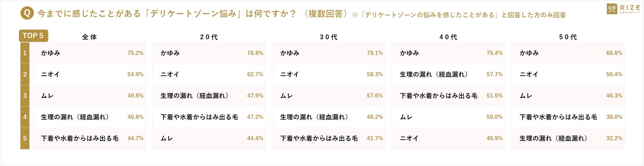Click the 32.2% value in 50代 column
The image size is (644, 166).
pyautogui.click(x=614, y=138)
